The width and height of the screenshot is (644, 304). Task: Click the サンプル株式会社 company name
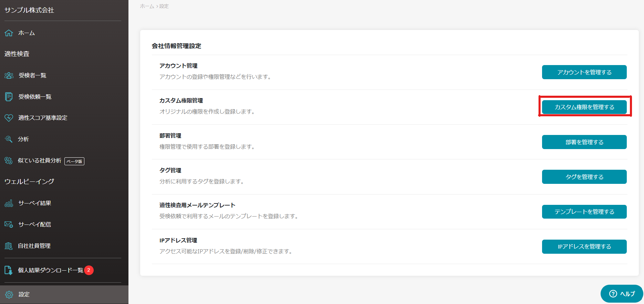click(x=29, y=10)
